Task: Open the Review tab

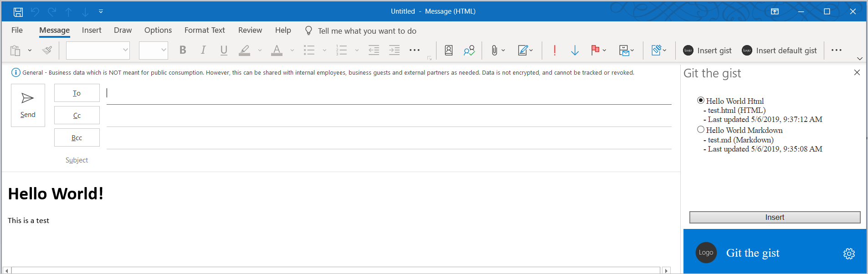Action: (x=250, y=30)
